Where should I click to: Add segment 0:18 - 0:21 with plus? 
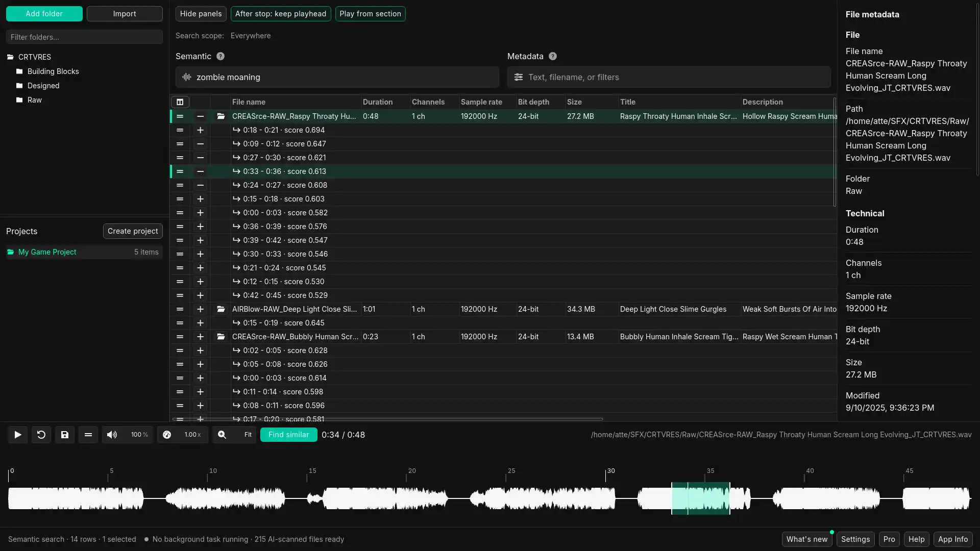[x=201, y=130]
